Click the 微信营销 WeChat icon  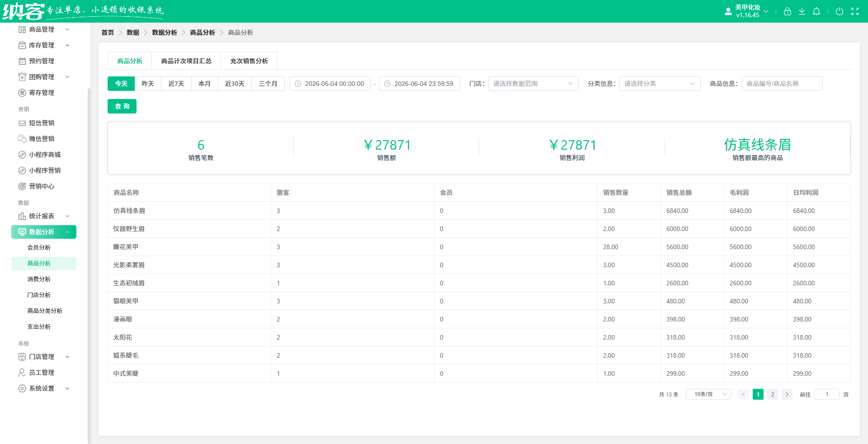[x=22, y=139]
